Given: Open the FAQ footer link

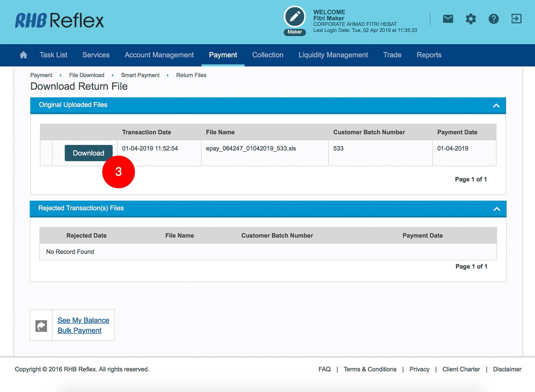Looking at the screenshot, I should coord(324,369).
